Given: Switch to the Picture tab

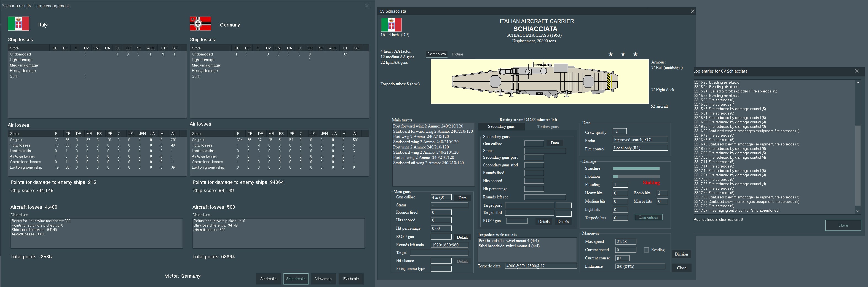Looking at the screenshot, I should click(x=457, y=54).
